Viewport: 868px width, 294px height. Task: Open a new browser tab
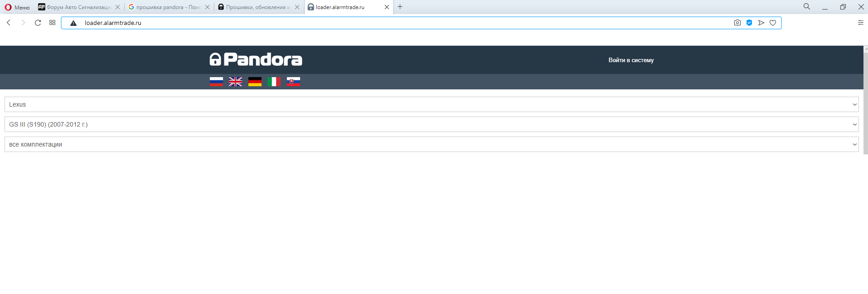click(400, 7)
